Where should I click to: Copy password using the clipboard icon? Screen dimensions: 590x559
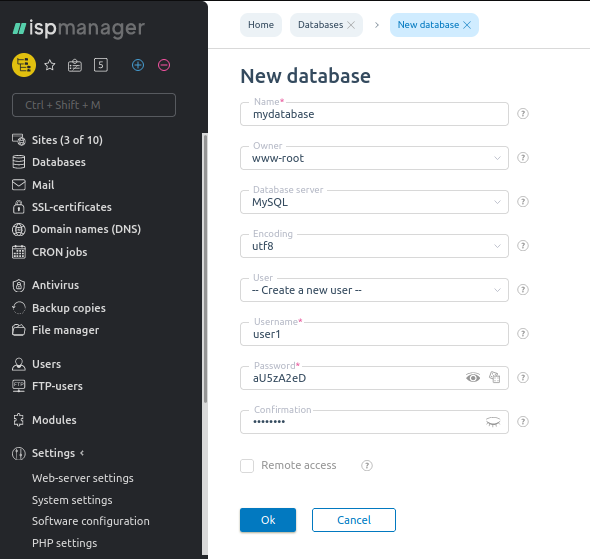pyautogui.click(x=494, y=377)
